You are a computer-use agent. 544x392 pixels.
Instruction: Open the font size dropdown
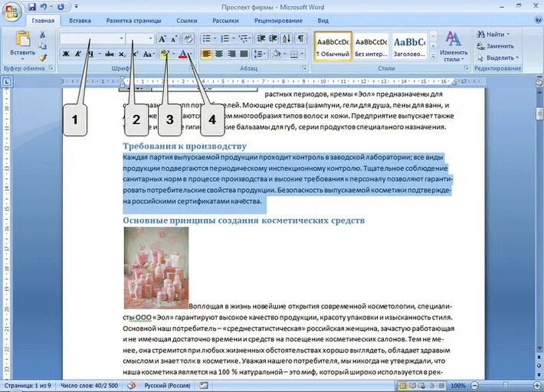click(151, 38)
